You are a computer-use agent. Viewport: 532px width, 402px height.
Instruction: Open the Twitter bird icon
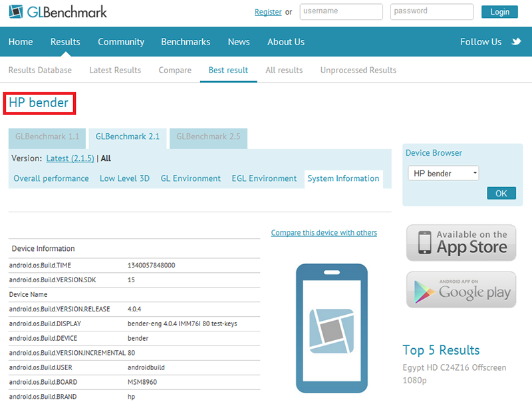(516, 41)
